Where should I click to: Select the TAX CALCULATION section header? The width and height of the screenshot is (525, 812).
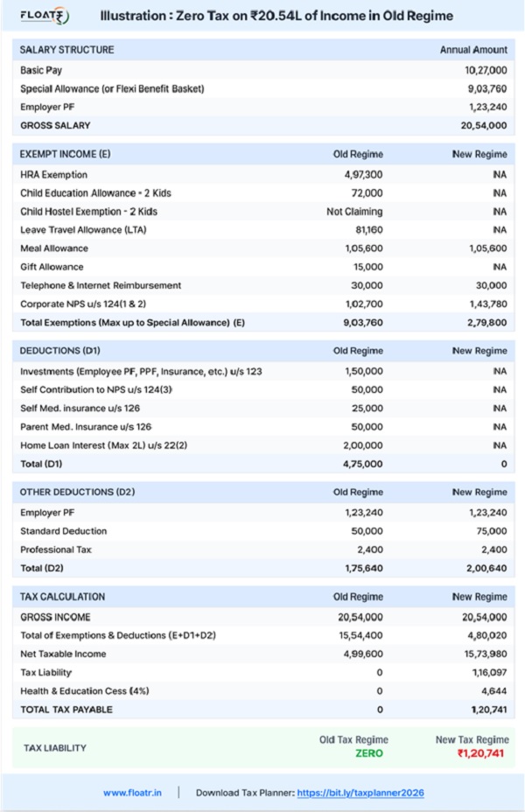coord(63,597)
